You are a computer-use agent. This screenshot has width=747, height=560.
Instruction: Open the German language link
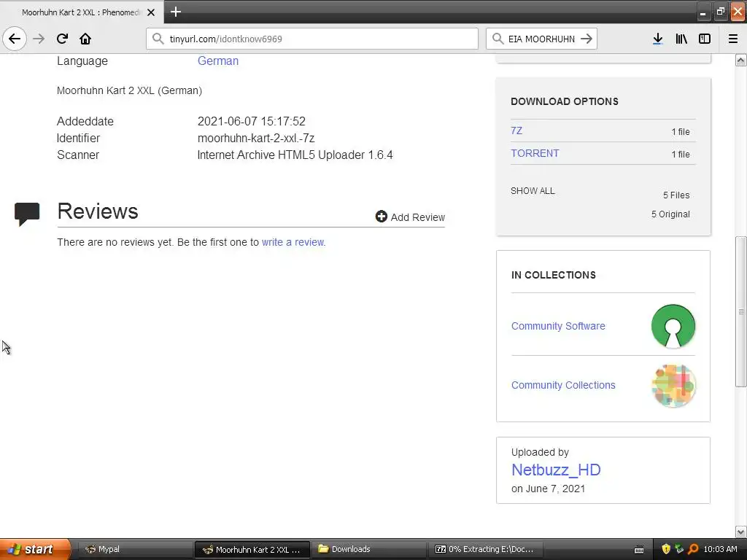[217, 61]
